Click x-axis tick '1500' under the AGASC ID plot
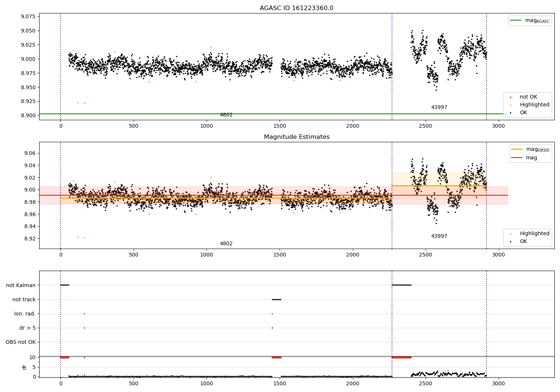The height and width of the screenshot is (392, 560). click(x=280, y=126)
